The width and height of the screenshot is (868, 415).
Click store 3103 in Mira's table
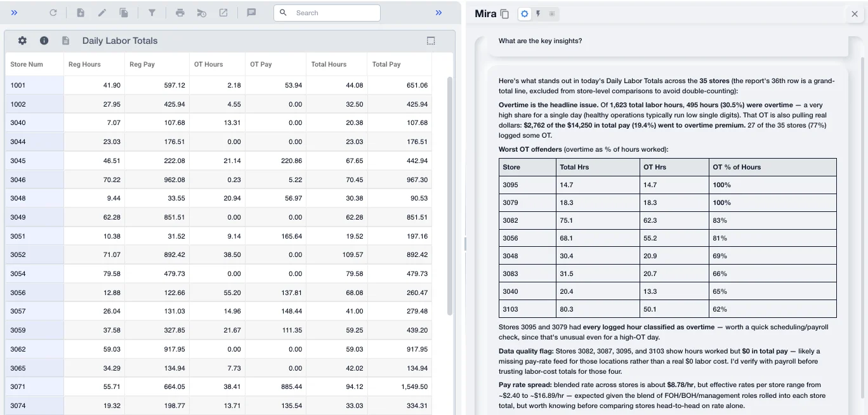pos(527,309)
